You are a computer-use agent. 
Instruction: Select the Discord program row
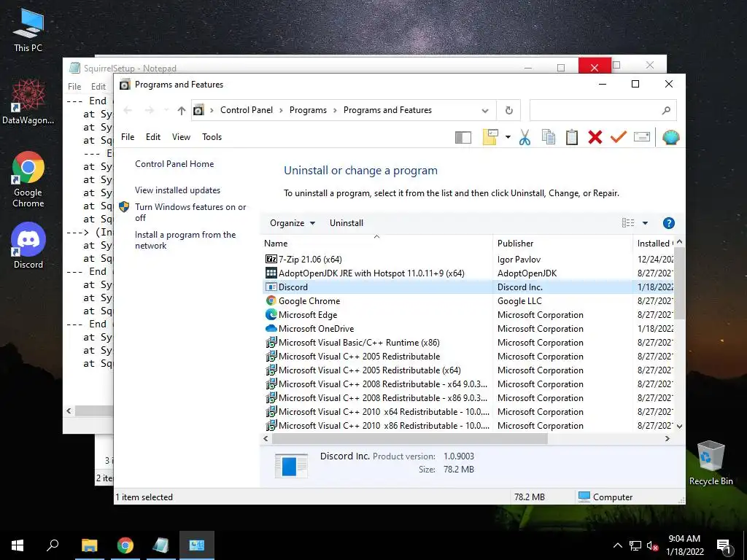tap(468, 287)
